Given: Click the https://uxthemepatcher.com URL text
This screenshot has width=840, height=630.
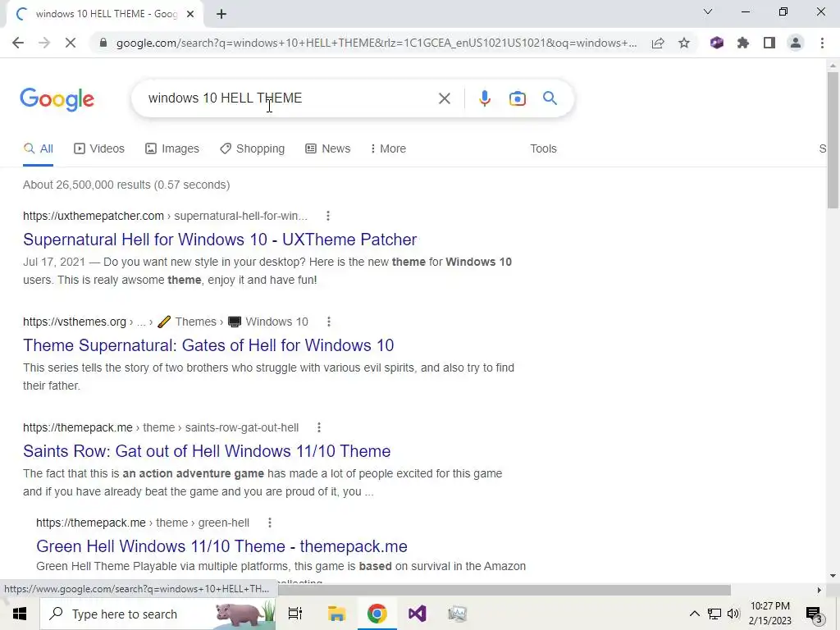Looking at the screenshot, I should click(x=94, y=216).
